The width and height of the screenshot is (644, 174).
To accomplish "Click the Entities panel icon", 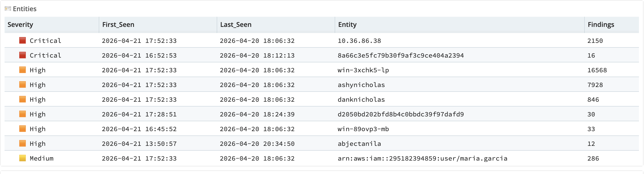I will [8, 9].
